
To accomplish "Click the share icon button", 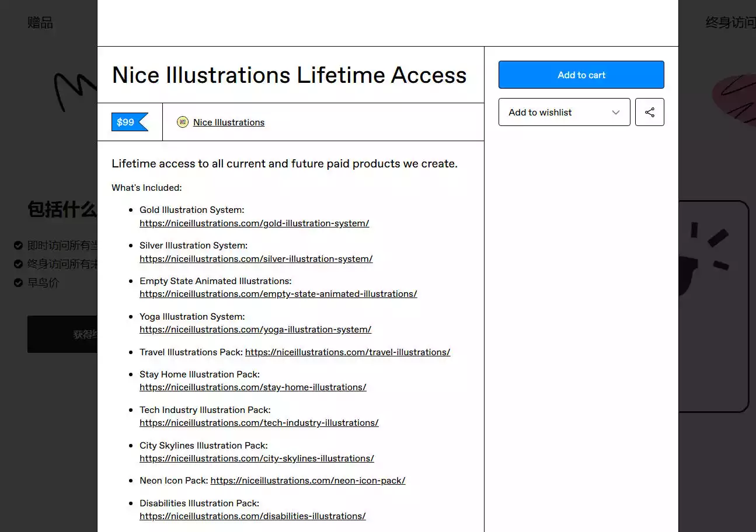I will tap(650, 112).
